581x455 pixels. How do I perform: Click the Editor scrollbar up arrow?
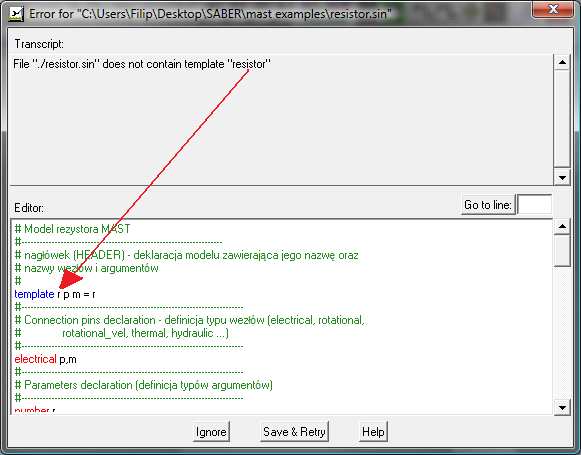(x=562, y=226)
